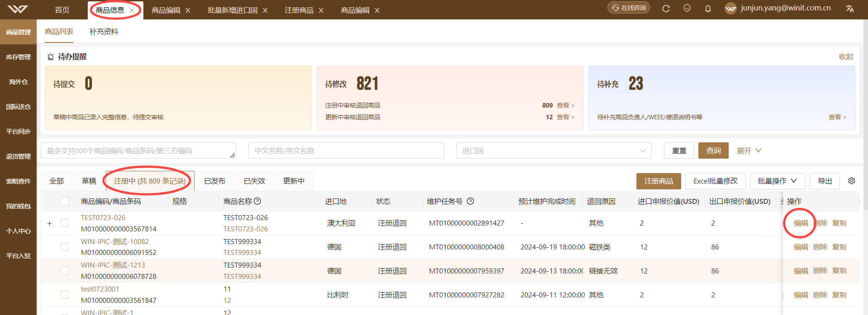View 更新中审核退回商品 12 items
The height and width of the screenshot is (315, 868).
(565, 117)
